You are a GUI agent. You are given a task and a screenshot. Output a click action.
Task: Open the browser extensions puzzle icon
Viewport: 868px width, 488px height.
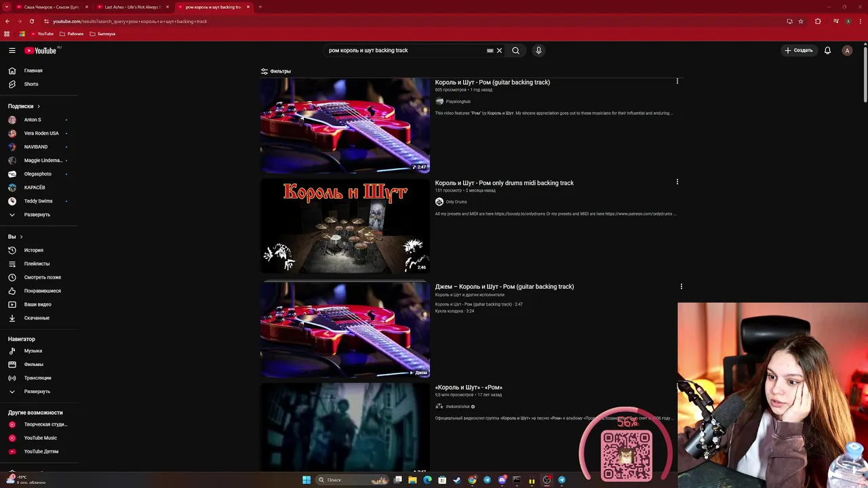pyautogui.click(x=818, y=21)
